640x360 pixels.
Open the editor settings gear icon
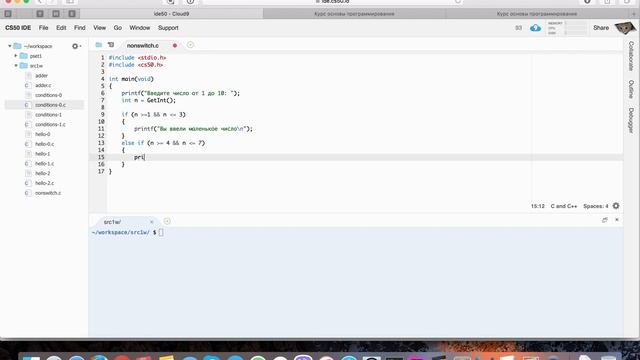coord(616,206)
